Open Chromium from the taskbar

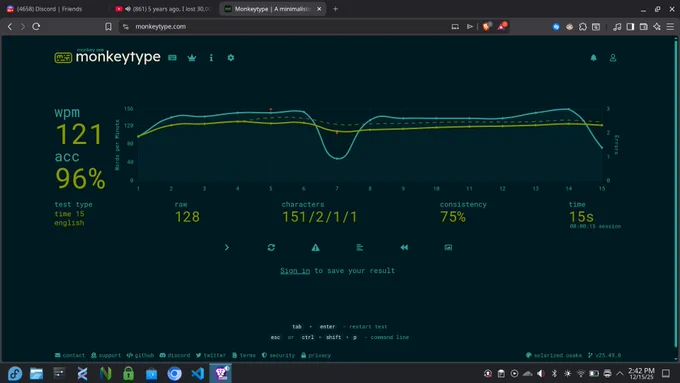point(174,373)
